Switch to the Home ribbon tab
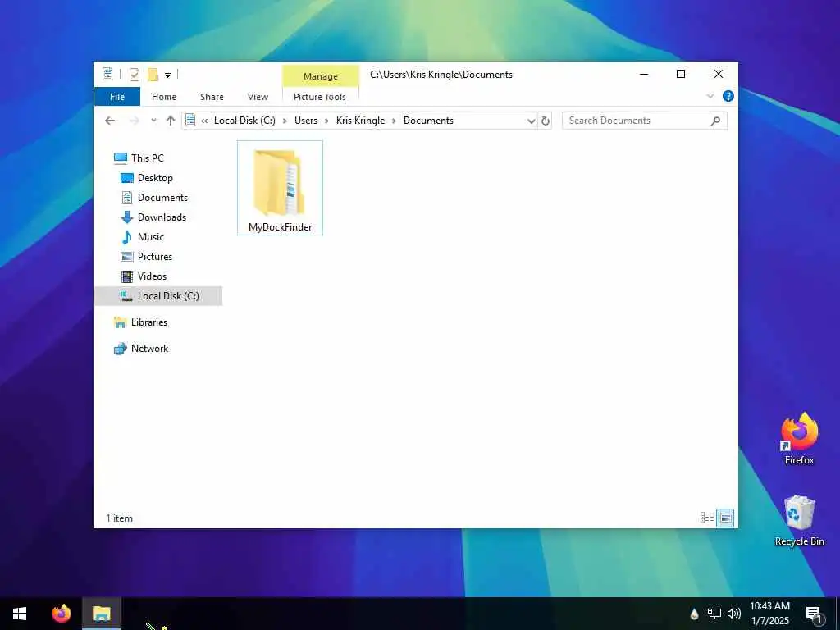Screen dimensions: 840x630 [164, 97]
